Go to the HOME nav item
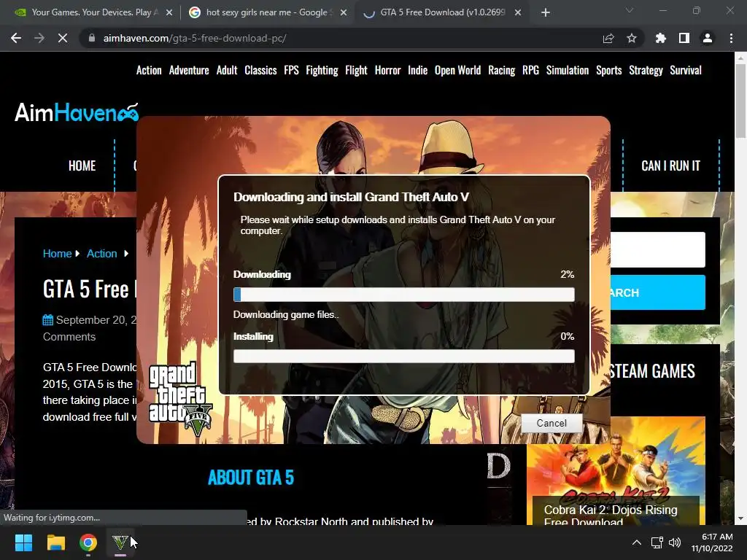The image size is (747, 560). [x=82, y=166]
